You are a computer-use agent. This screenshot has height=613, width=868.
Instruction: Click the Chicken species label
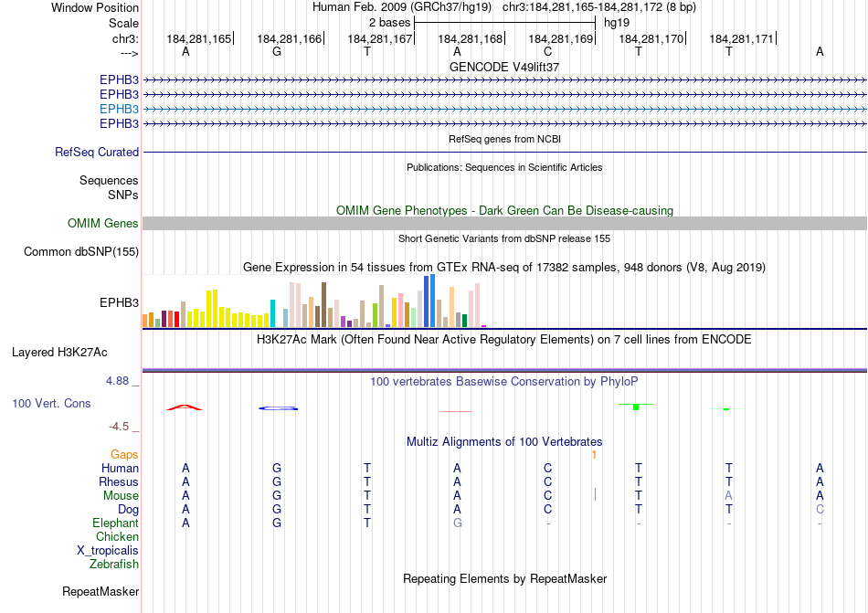pyautogui.click(x=117, y=536)
